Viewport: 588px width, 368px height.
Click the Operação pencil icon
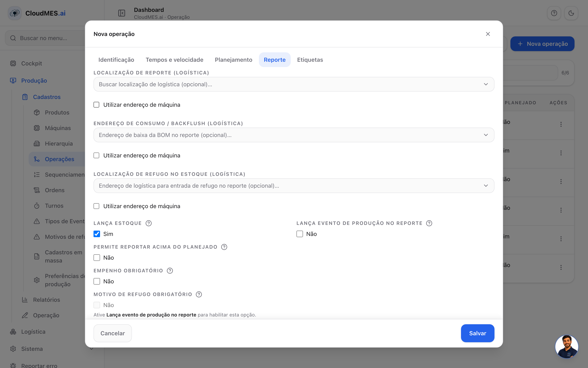(x=25, y=315)
